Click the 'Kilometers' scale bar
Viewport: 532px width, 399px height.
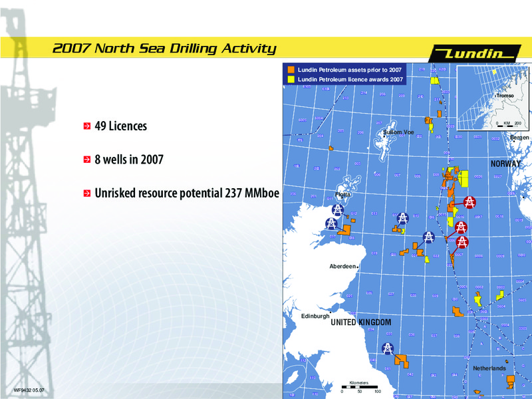(x=359, y=387)
